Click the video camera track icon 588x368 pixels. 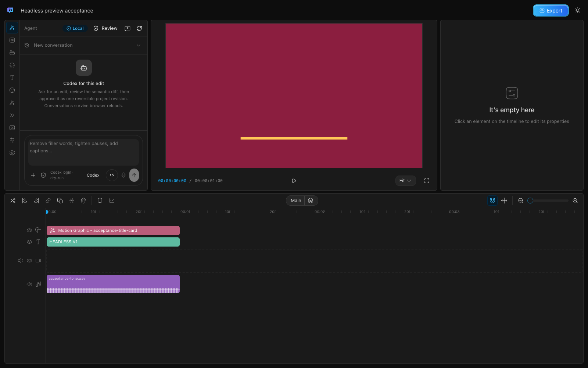coord(38,261)
